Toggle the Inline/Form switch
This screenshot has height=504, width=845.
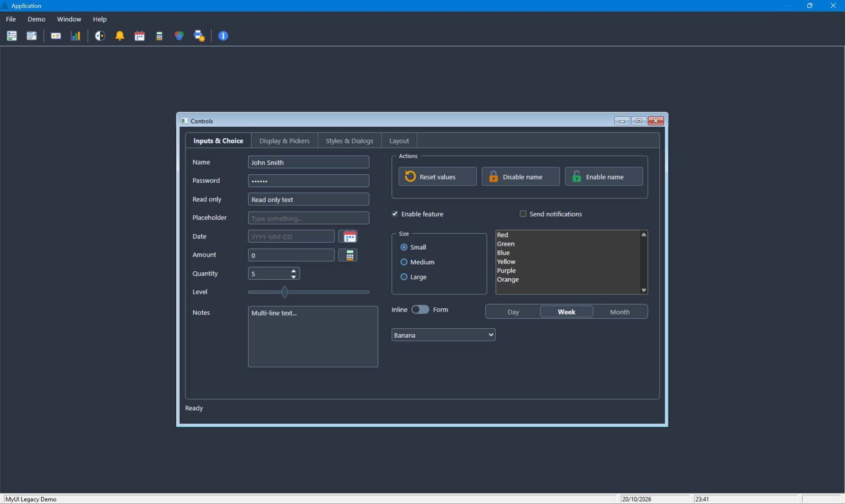pos(420,310)
